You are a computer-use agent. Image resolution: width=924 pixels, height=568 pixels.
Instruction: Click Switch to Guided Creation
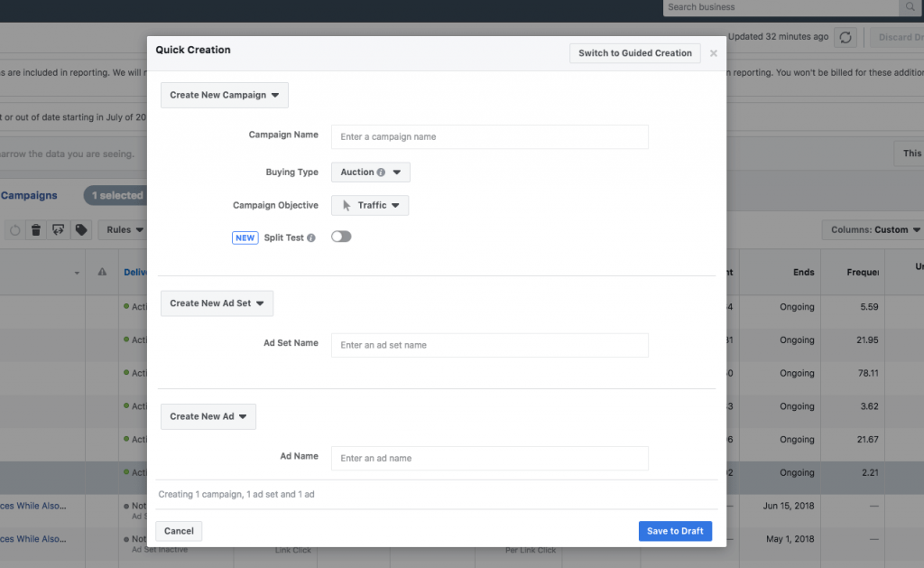[x=634, y=53]
